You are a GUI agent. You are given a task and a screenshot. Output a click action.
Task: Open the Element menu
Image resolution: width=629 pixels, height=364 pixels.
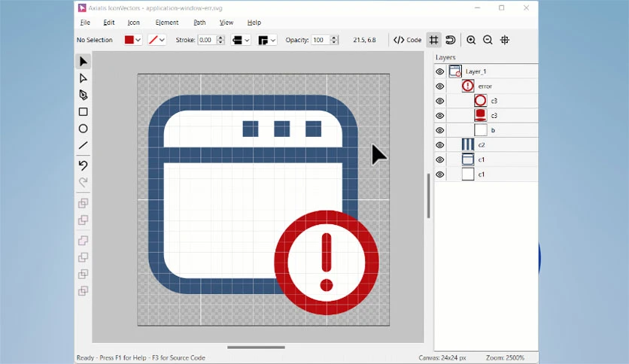(x=167, y=23)
